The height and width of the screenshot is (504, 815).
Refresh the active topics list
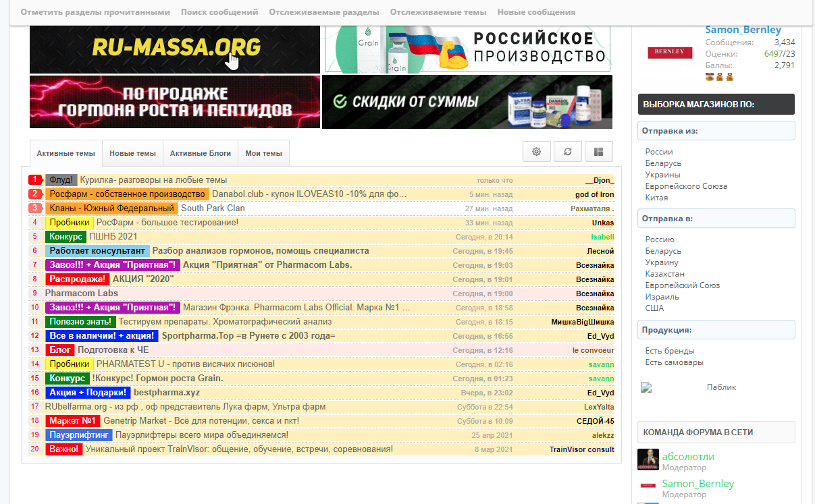click(568, 152)
